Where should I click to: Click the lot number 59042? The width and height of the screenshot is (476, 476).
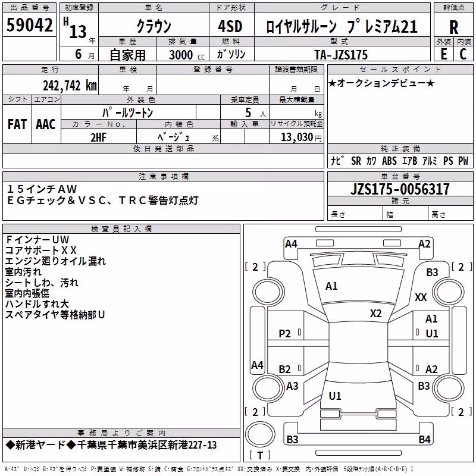29,25
